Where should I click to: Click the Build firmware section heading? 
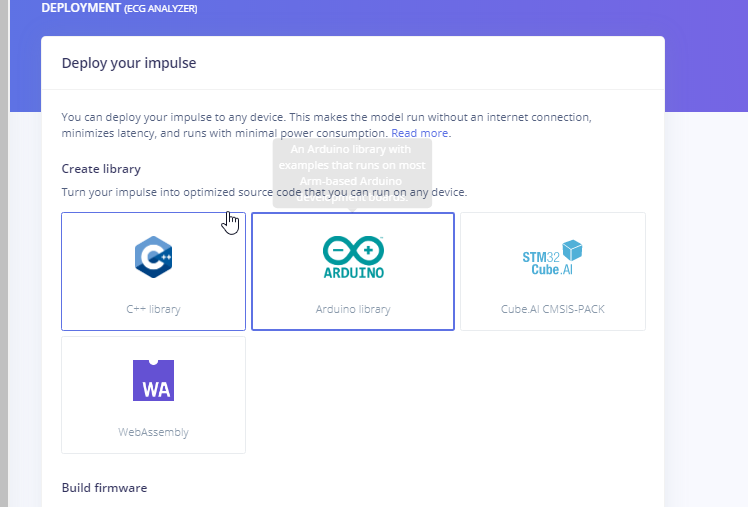104,488
